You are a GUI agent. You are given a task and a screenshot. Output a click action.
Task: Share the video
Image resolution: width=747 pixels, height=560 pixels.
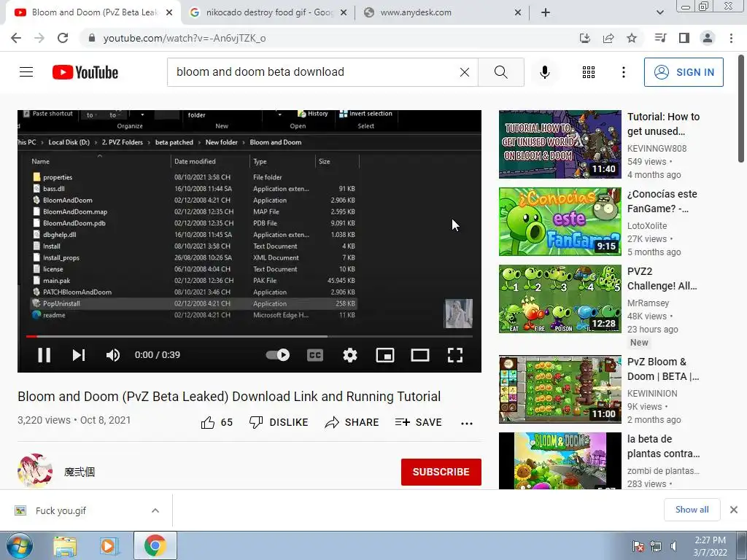[x=352, y=422]
